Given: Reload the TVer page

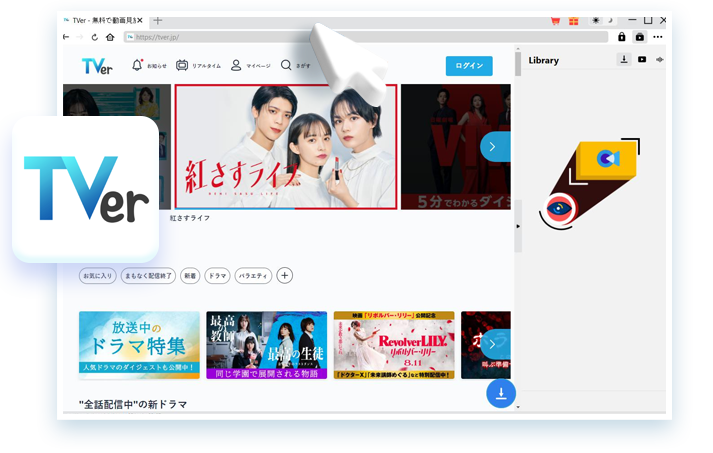Looking at the screenshot, I should [95, 37].
